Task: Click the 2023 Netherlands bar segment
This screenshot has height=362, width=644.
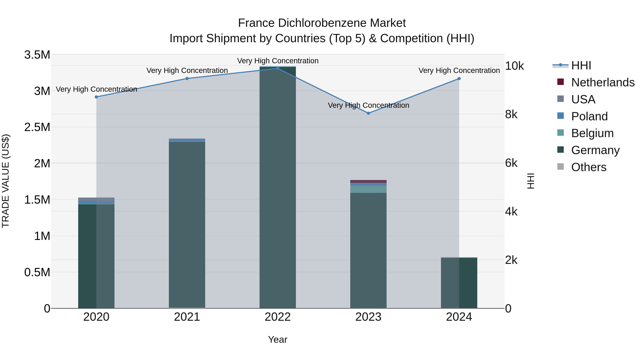Action: [368, 181]
